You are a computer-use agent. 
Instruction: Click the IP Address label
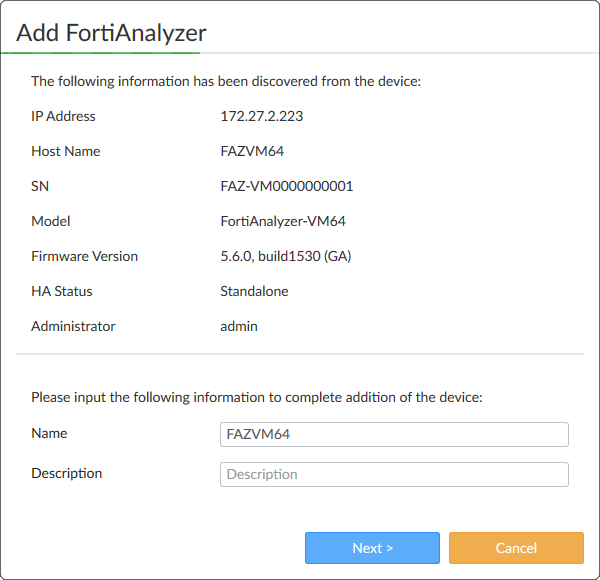coord(63,116)
